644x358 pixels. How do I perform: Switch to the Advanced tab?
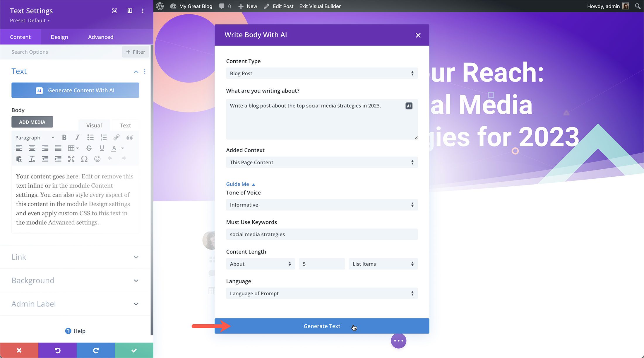pyautogui.click(x=100, y=37)
